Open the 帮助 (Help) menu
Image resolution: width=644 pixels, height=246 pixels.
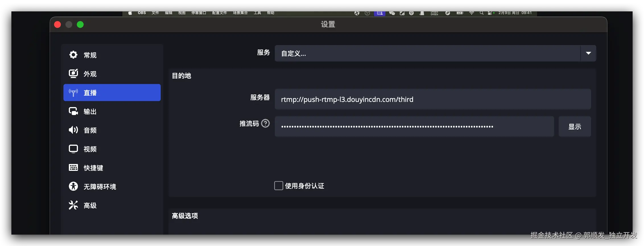click(x=271, y=13)
